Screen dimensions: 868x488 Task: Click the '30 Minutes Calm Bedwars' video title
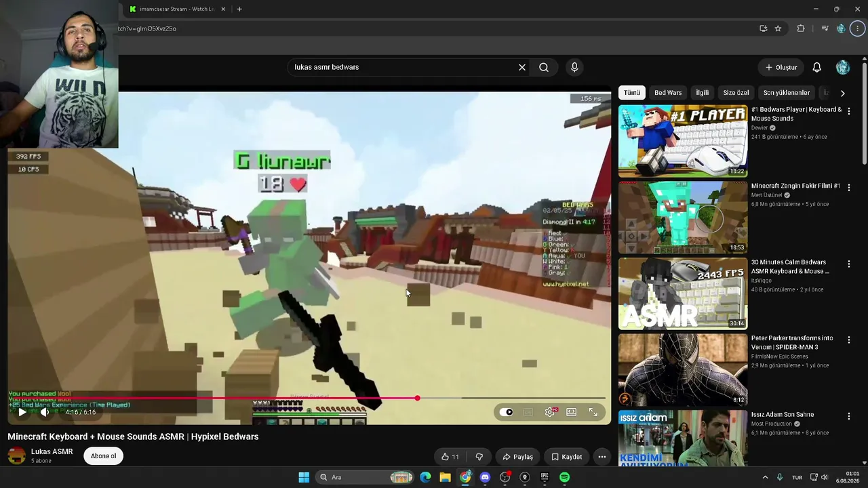point(790,267)
